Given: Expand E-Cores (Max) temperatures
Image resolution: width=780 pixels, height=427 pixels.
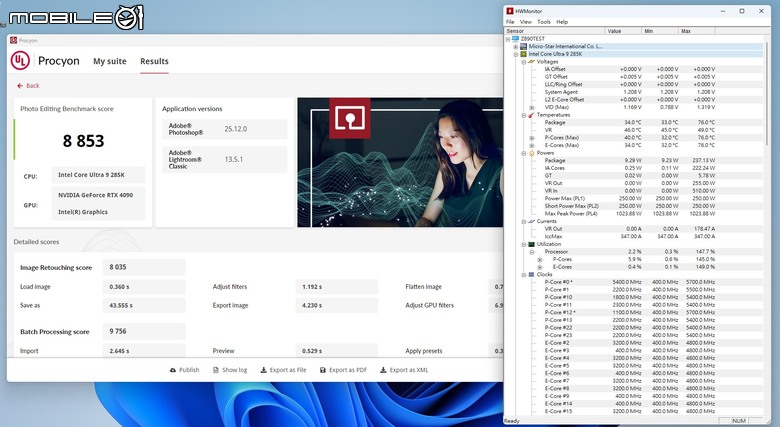Looking at the screenshot, I should 532,145.
